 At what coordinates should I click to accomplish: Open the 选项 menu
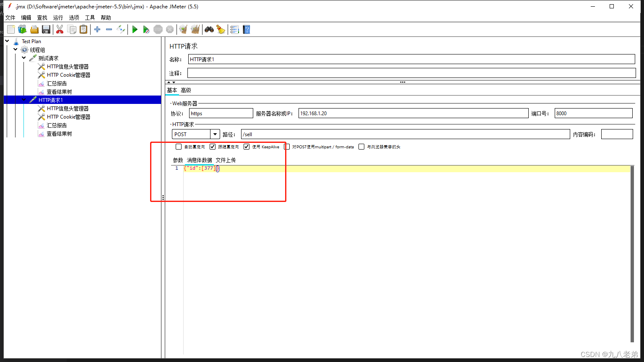(74, 18)
